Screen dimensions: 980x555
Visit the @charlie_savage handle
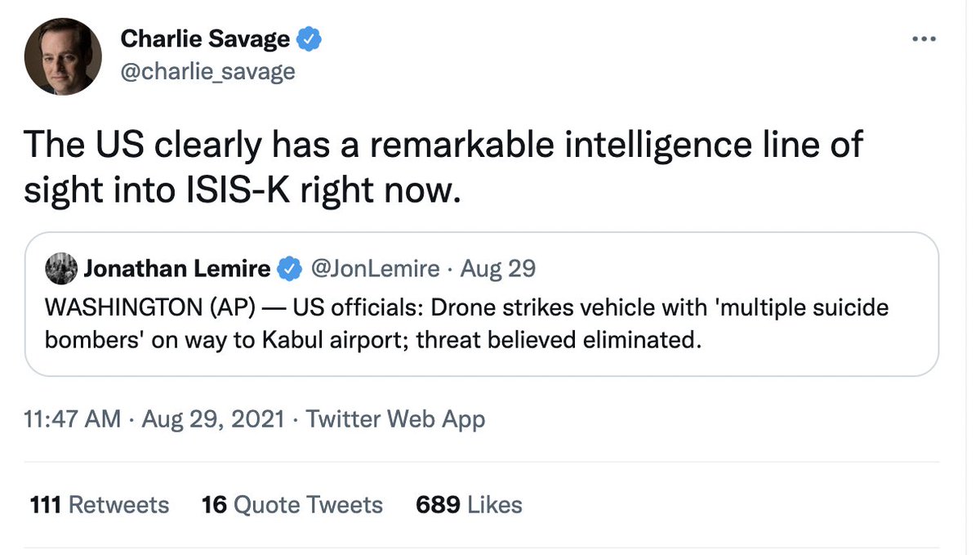click(x=207, y=71)
